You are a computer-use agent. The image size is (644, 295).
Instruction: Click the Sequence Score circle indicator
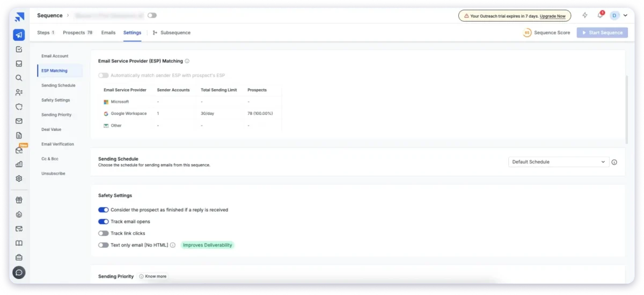point(527,33)
